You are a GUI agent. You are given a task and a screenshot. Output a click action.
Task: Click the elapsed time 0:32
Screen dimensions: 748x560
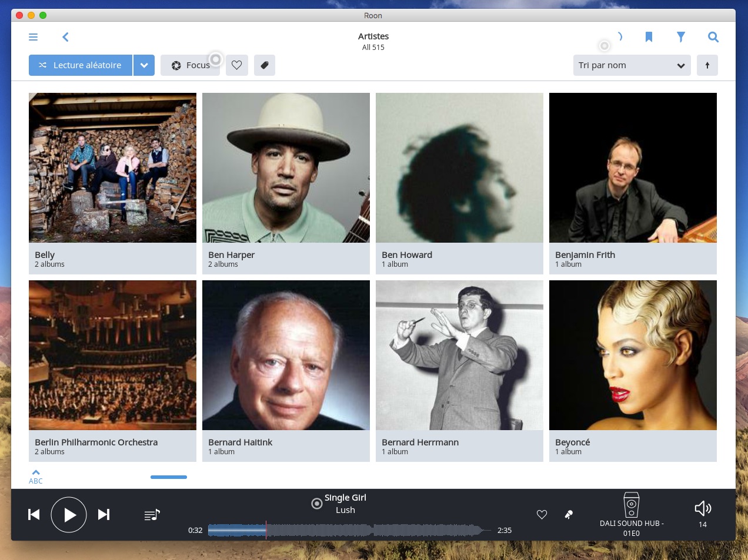pos(195,530)
